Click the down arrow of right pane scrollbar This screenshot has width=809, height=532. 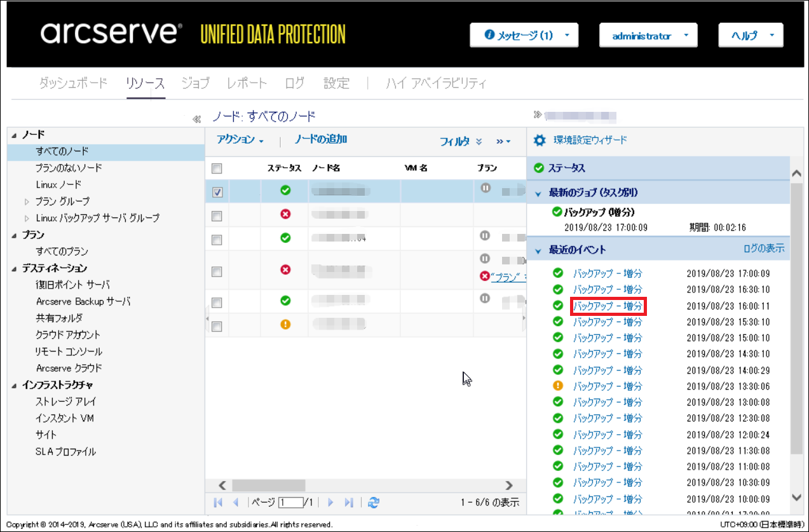tap(798, 497)
